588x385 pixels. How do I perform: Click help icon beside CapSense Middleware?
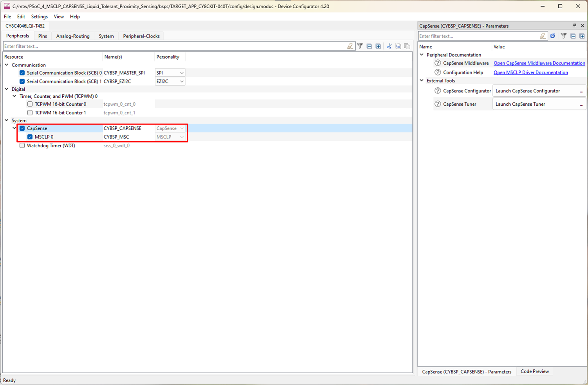coord(438,63)
